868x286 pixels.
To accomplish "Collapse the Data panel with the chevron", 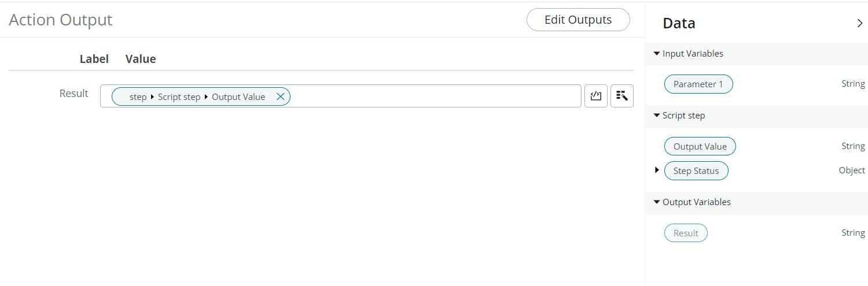I will pos(859,24).
